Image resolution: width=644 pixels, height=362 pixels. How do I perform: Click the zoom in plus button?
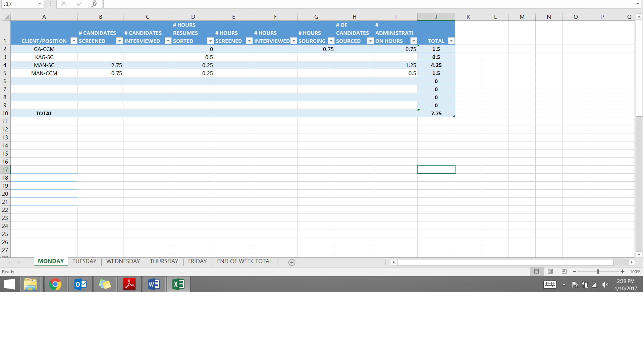[623, 271]
